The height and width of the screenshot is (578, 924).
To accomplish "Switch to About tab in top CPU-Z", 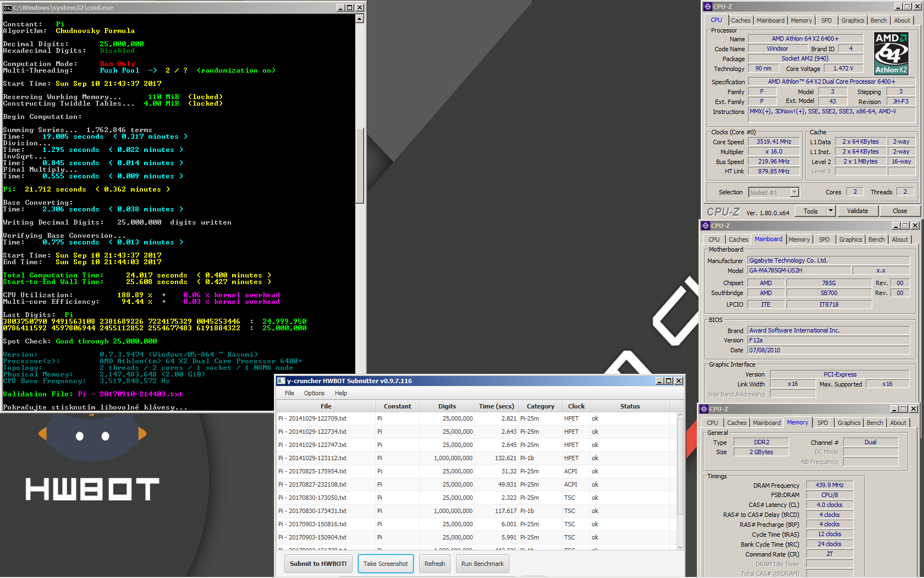I will 902,20.
